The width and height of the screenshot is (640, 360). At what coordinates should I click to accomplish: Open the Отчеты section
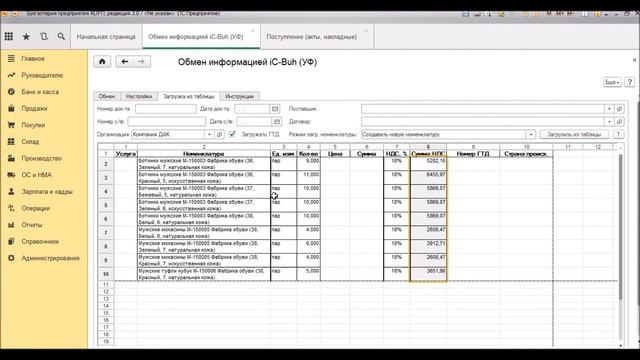pos(32,225)
